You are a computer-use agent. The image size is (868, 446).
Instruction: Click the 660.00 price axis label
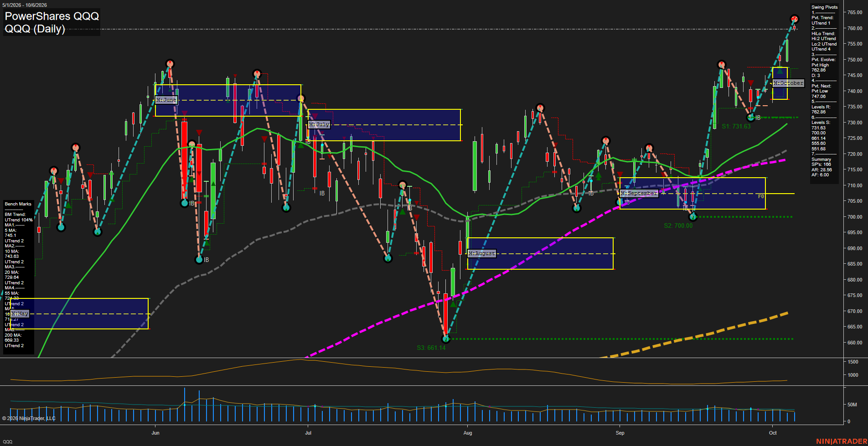click(855, 343)
